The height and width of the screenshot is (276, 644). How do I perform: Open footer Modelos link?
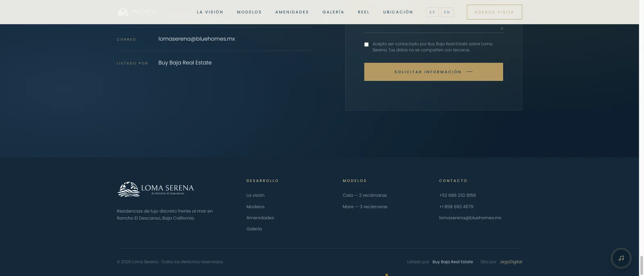[255, 207]
